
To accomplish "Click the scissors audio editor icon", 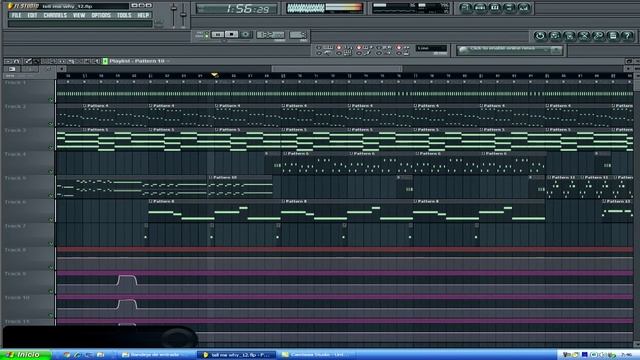I will click(x=584, y=36).
